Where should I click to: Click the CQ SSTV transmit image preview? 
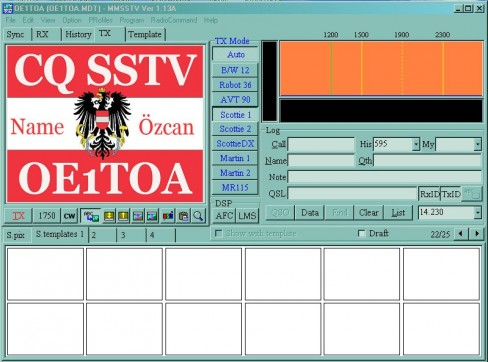coord(105,124)
